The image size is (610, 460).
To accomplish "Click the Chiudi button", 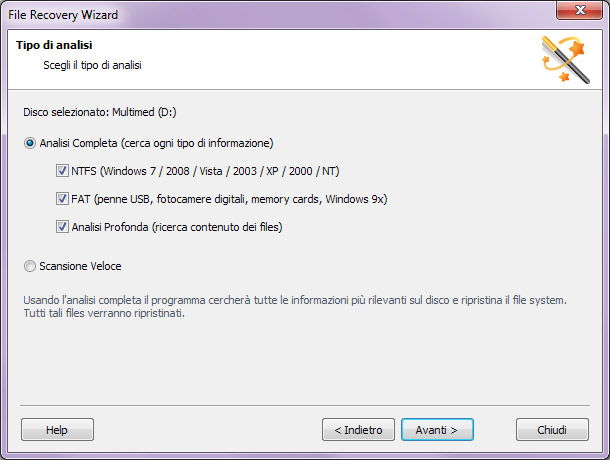I will [x=552, y=430].
